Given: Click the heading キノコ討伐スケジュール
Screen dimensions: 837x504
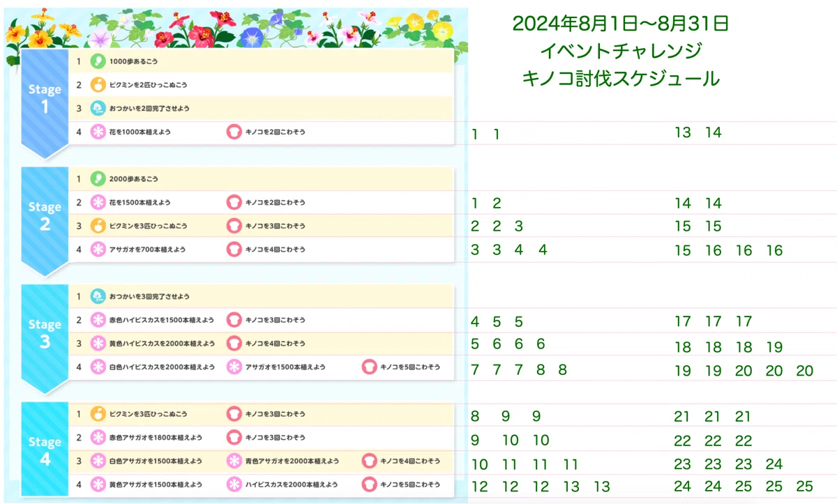Looking at the screenshot, I should click(x=621, y=79).
